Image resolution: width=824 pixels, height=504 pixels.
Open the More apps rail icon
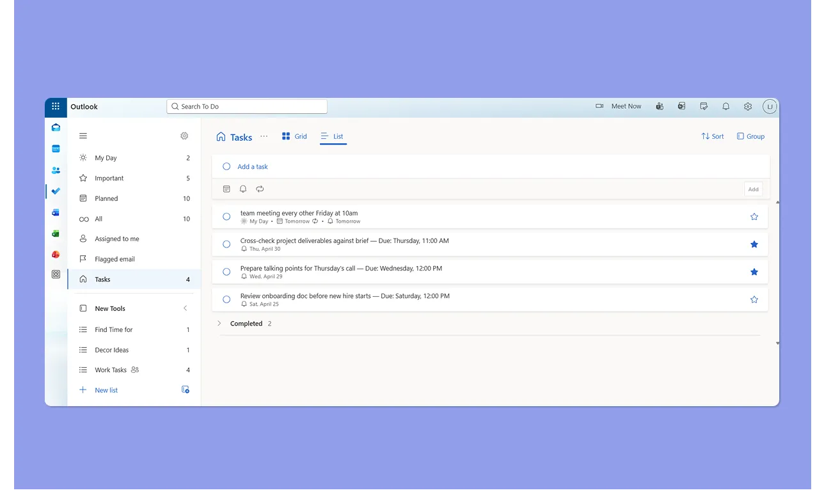pos(56,274)
